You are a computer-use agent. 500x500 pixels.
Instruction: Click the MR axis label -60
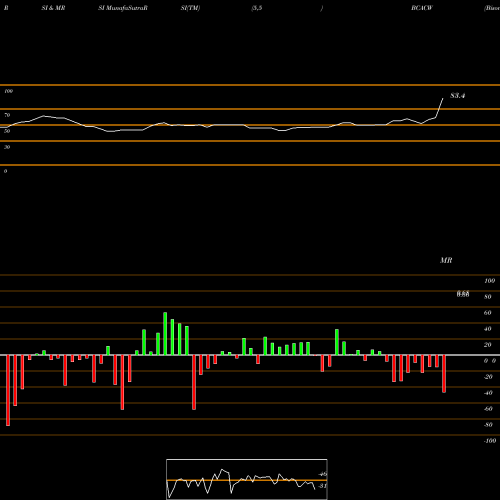[x=488, y=409]
